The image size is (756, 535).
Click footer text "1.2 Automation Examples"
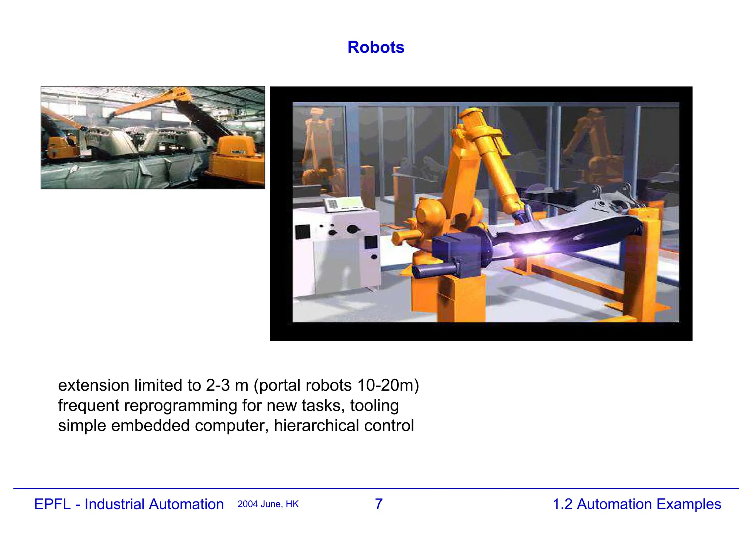(x=637, y=504)
